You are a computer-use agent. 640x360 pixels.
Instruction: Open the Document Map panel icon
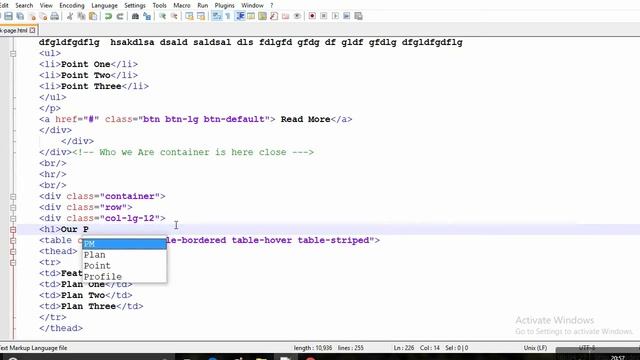[262, 16]
